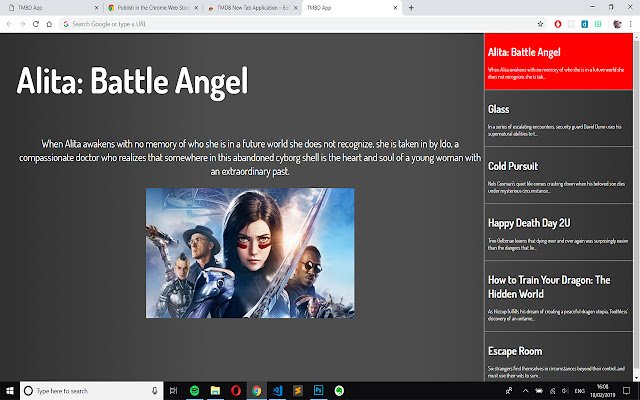Close the first TMBD App tab
Screen dimensions: 640x400
pyautogui.click(x=96, y=8)
